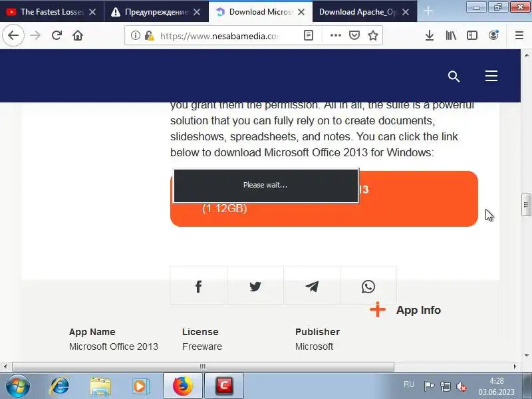Open the Firefox downloads panel
Screen dimensions: 532x399
click(430, 35)
